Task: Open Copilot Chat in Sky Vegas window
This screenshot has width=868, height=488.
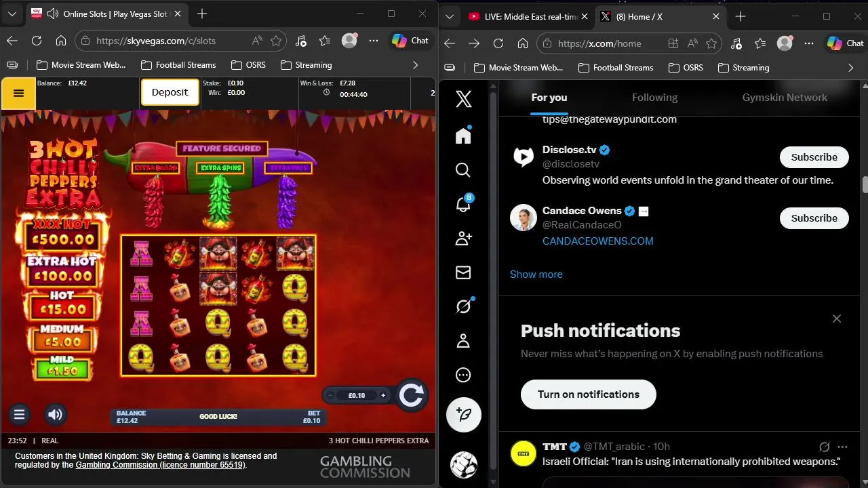Action: [410, 41]
